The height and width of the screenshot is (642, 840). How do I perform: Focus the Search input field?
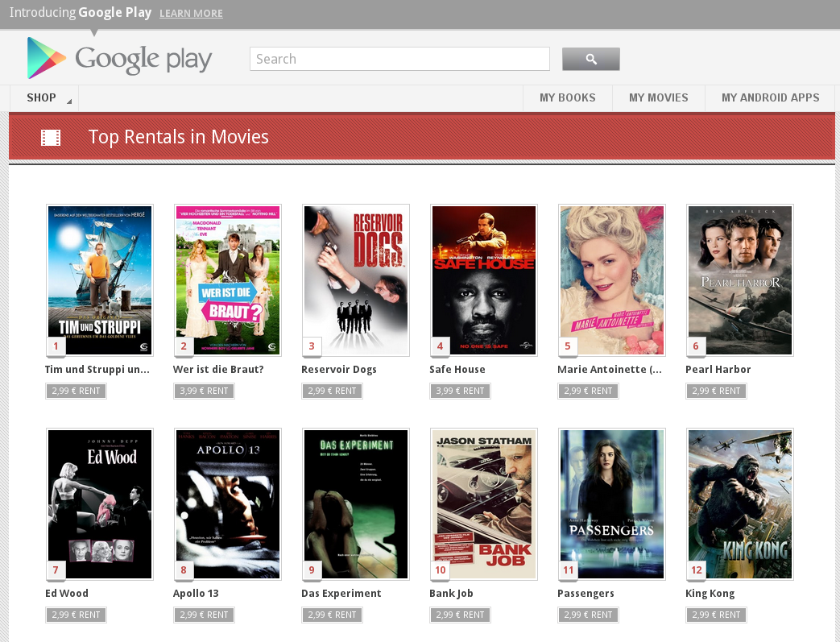[x=399, y=59]
